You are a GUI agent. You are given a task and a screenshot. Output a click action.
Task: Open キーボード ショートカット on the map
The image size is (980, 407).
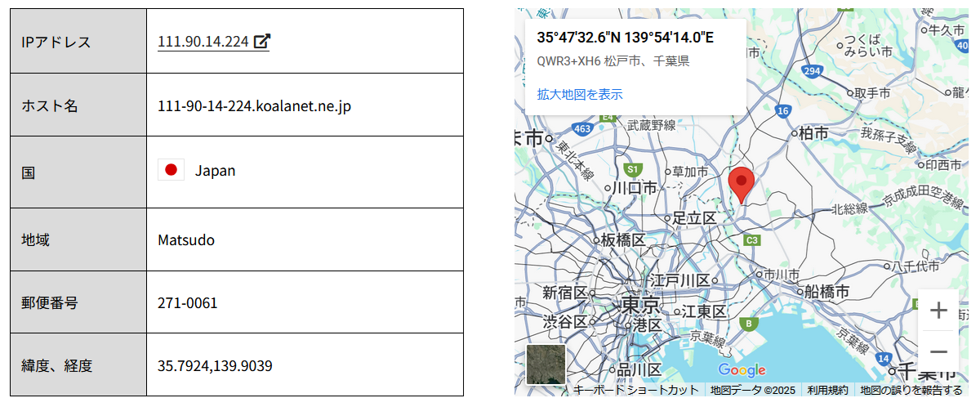pos(635,390)
